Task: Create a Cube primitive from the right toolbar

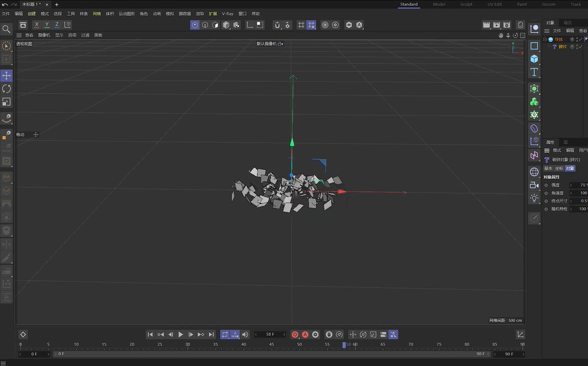Action: [x=534, y=58]
